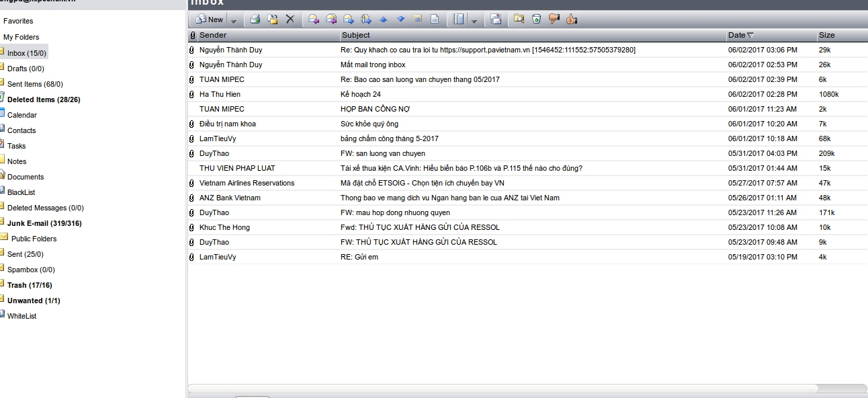The height and width of the screenshot is (398, 868).
Task: Click the blue down arrow icon
Action: pyautogui.click(x=400, y=19)
